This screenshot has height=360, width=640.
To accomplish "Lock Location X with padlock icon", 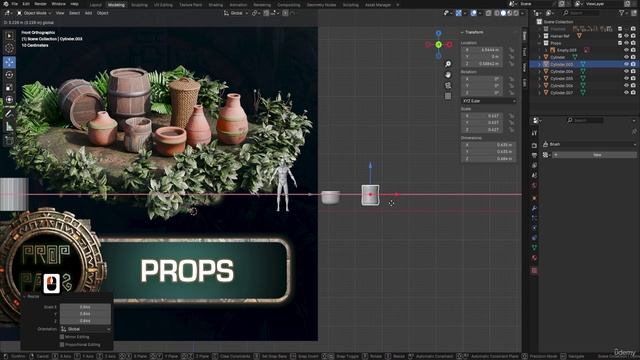I will pyautogui.click(x=511, y=50).
